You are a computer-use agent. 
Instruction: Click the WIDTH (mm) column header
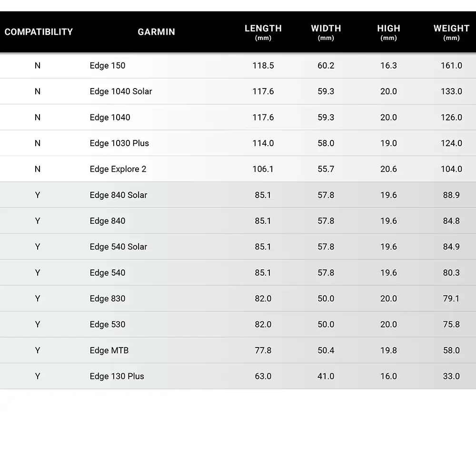(x=326, y=32)
